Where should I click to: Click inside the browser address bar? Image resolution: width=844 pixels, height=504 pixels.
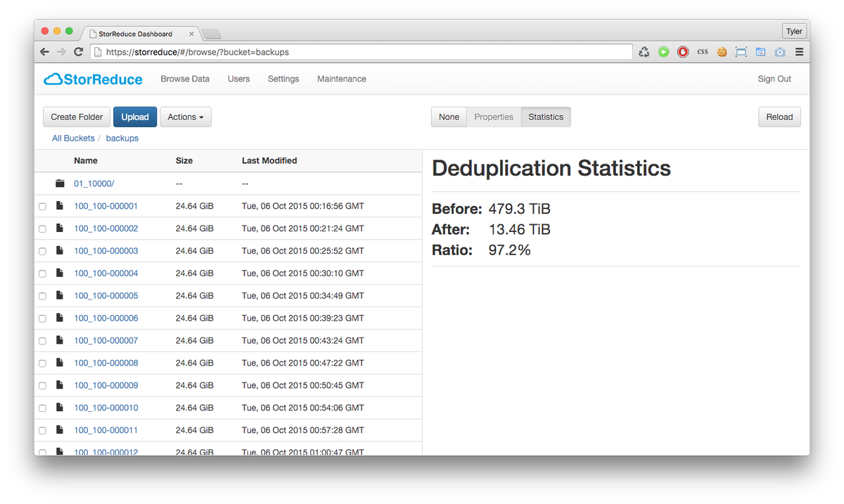coord(352,51)
